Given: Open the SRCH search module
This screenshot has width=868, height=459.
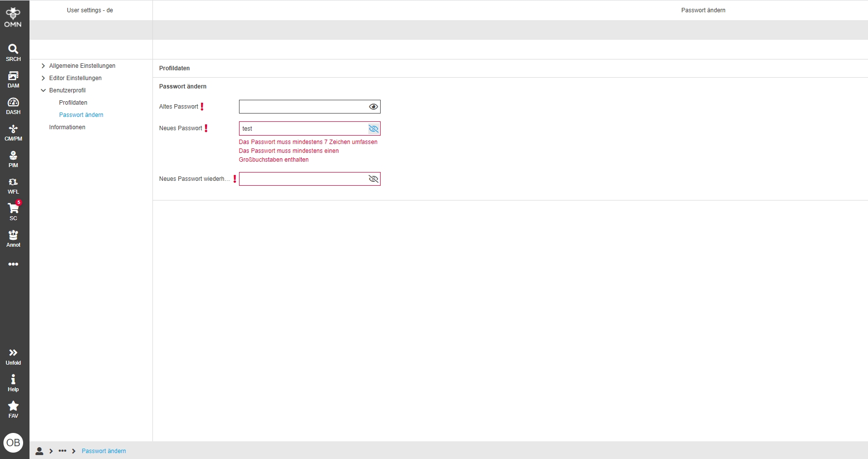Looking at the screenshot, I should [13, 53].
